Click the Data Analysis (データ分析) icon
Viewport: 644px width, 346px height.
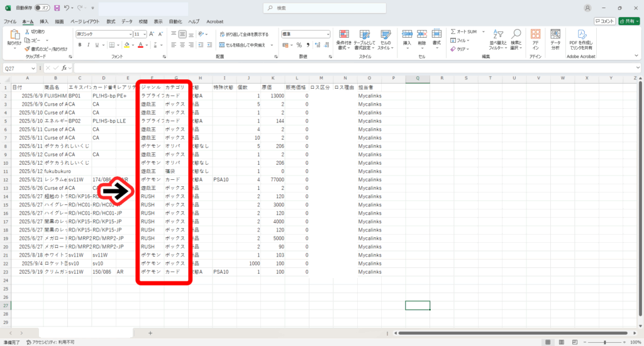click(x=555, y=38)
